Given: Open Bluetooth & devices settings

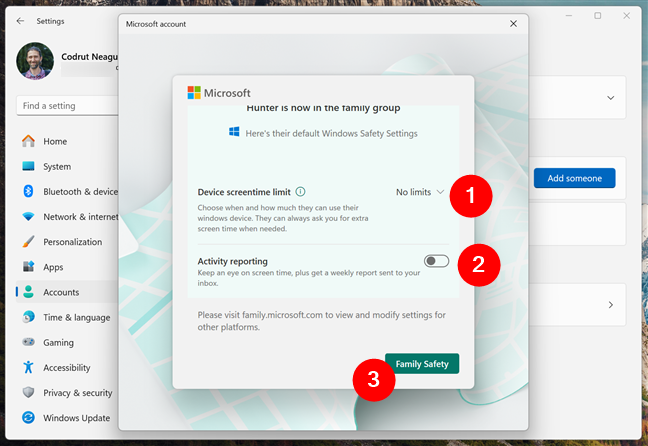Looking at the screenshot, I should [x=67, y=191].
